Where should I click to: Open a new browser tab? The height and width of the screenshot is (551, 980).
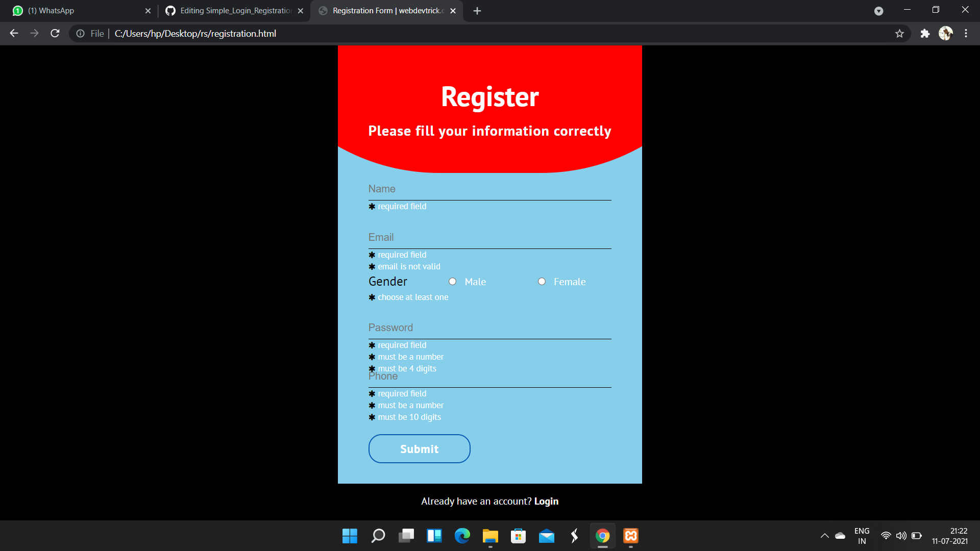[477, 11]
